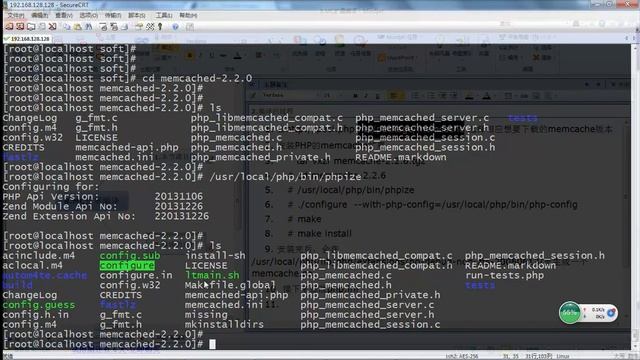Click the terminal cursor at last prompt

[212, 344]
